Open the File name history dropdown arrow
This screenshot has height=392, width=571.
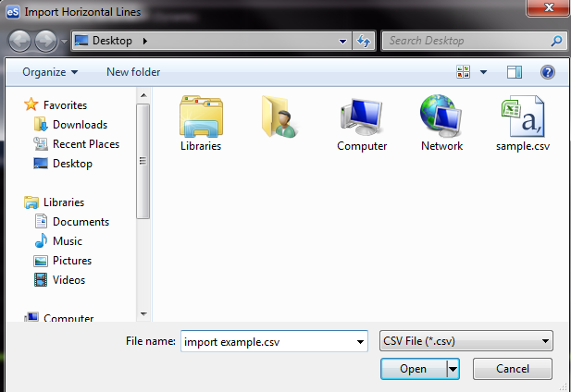point(360,342)
